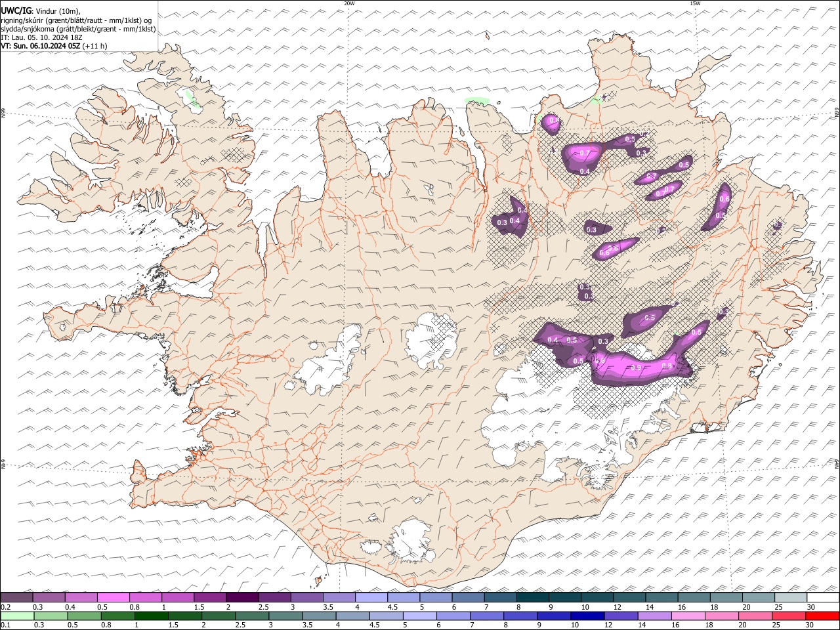
Task: Click the light grey 25 mm snow swatch
Action: (x=791, y=597)
